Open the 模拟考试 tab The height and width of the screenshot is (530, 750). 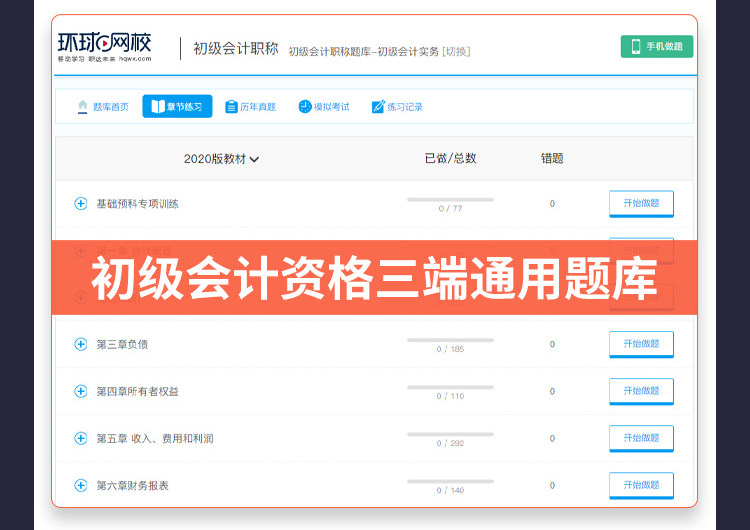324,107
